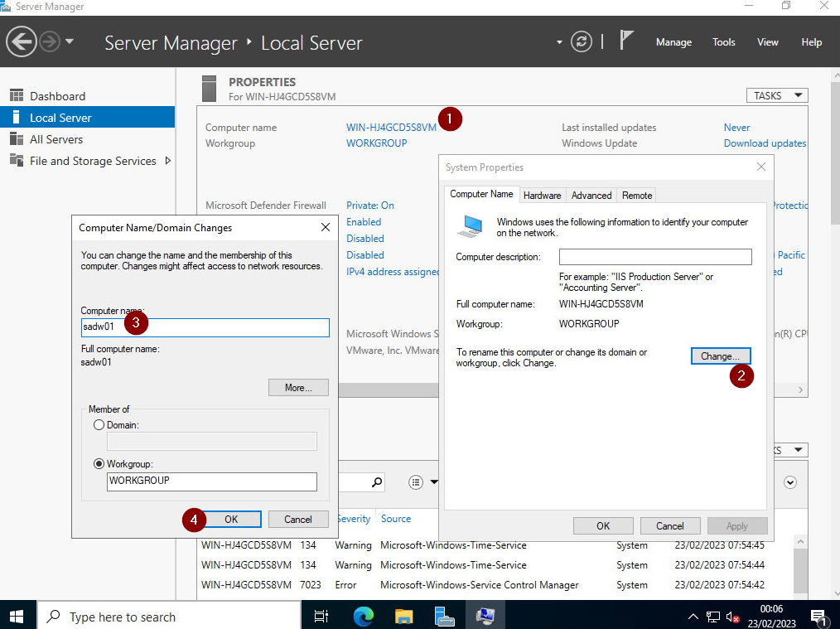
Task: Click the Change... button in System Properties
Action: [x=721, y=356]
